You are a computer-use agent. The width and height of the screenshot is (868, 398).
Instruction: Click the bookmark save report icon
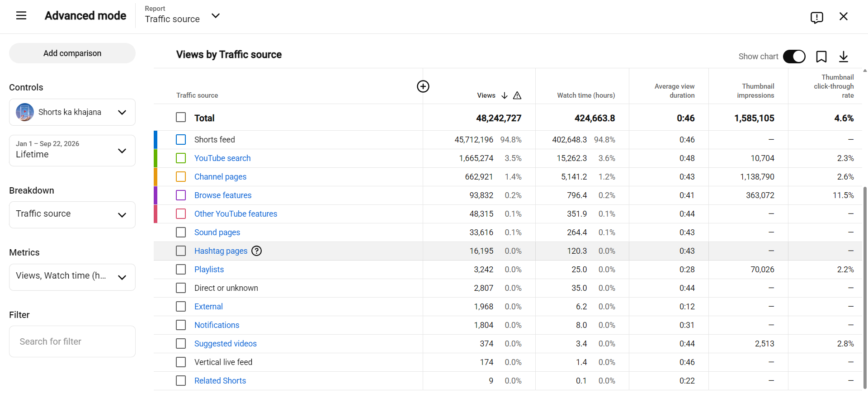point(821,57)
